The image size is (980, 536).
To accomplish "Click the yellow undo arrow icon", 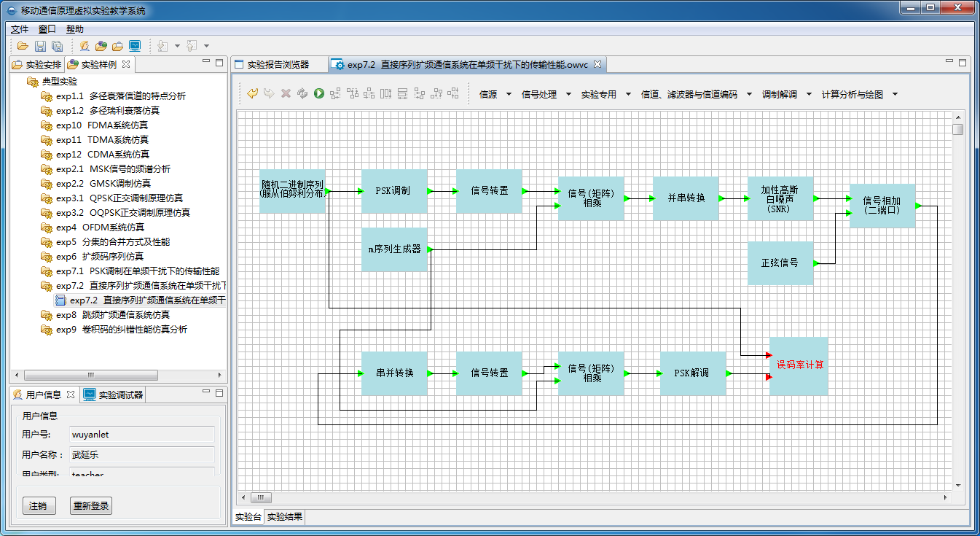I will pyautogui.click(x=253, y=93).
